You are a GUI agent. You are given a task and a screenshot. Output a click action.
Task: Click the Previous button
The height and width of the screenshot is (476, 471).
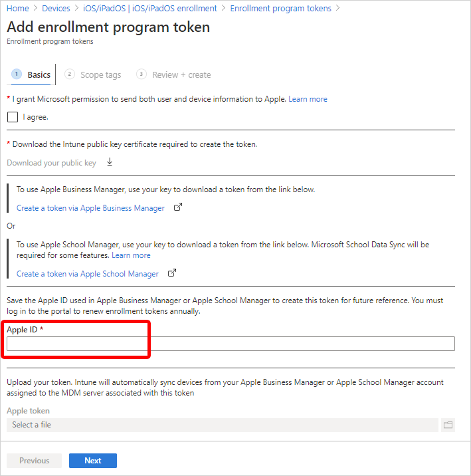click(x=34, y=461)
